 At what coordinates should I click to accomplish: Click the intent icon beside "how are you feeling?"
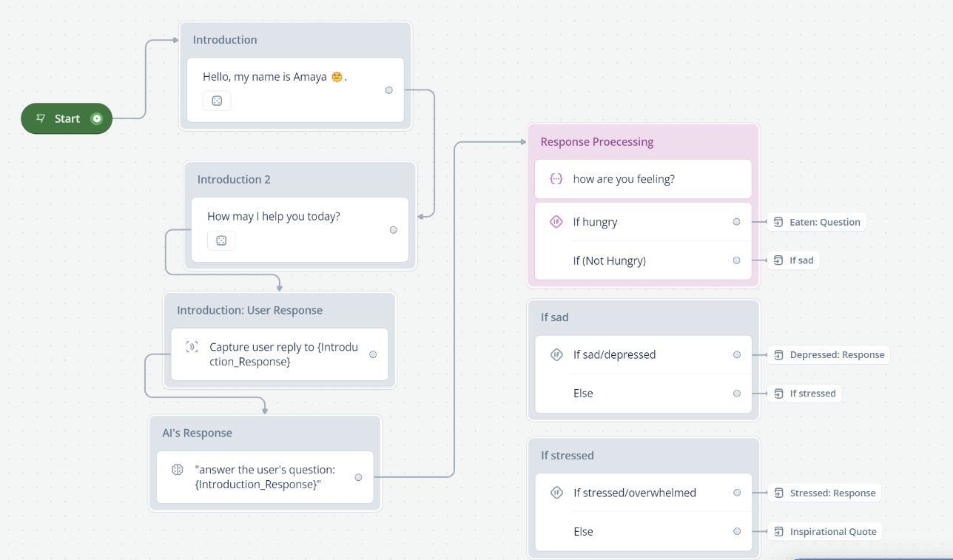(556, 179)
